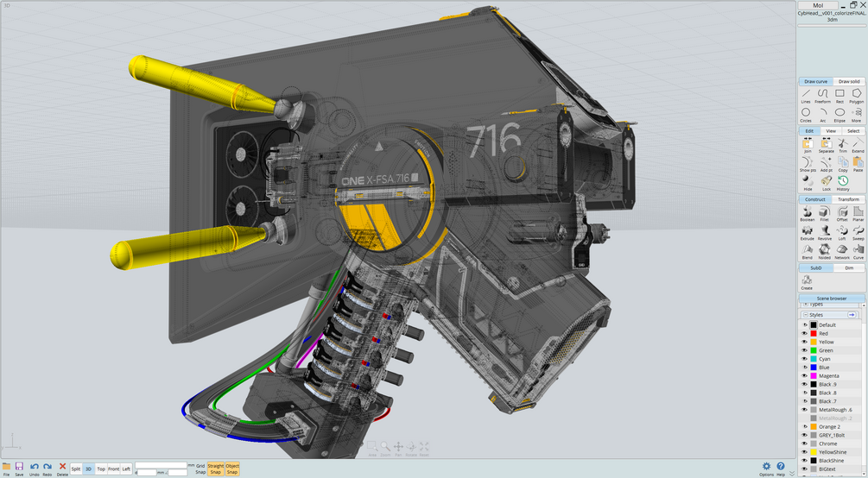The image size is (868, 478).
Task: Select the Circles tool
Action: [806, 115]
